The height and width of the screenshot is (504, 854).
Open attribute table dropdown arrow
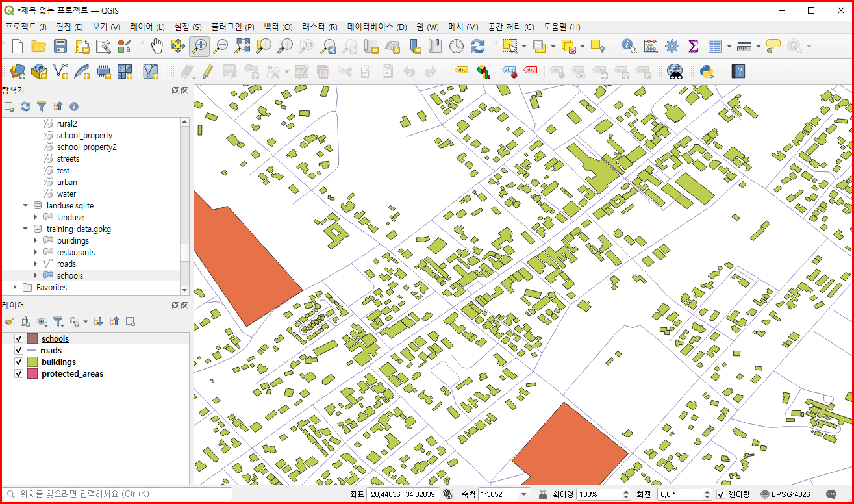coord(729,46)
